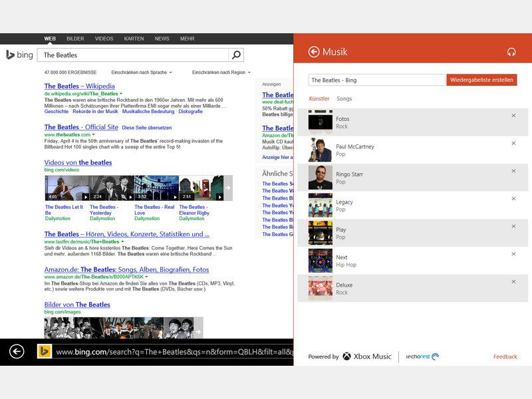Show more videos with the arrow
This screenshot has height=399, width=532.
click(228, 188)
